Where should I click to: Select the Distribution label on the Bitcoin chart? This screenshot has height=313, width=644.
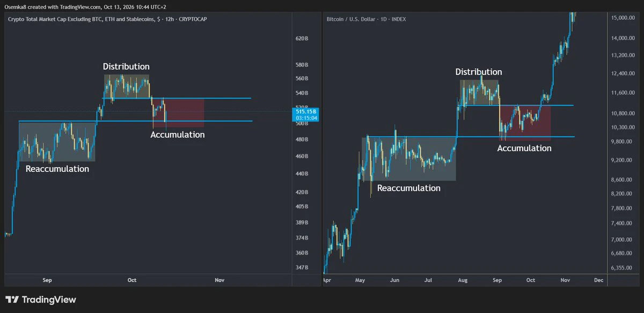[479, 72]
